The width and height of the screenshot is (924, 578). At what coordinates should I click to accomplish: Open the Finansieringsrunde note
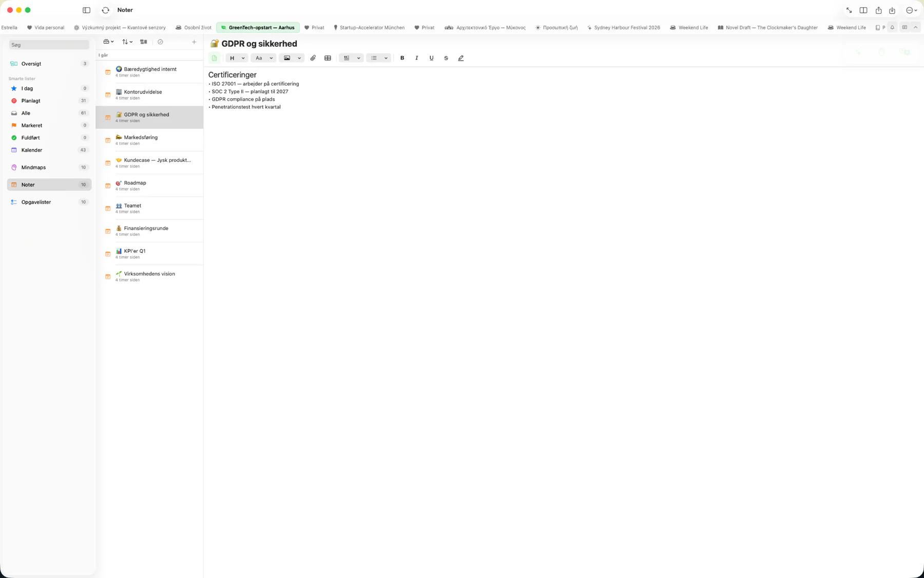click(149, 231)
